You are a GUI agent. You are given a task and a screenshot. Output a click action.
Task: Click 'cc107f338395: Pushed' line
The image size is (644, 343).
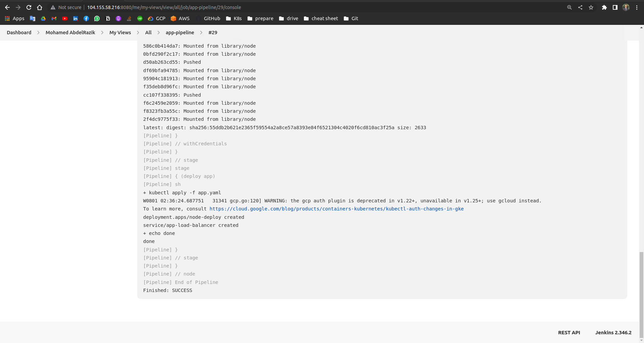click(172, 95)
